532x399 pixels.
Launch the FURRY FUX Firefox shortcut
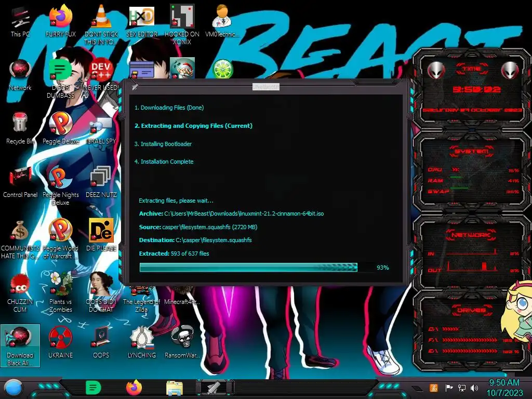[x=60, y=21]
